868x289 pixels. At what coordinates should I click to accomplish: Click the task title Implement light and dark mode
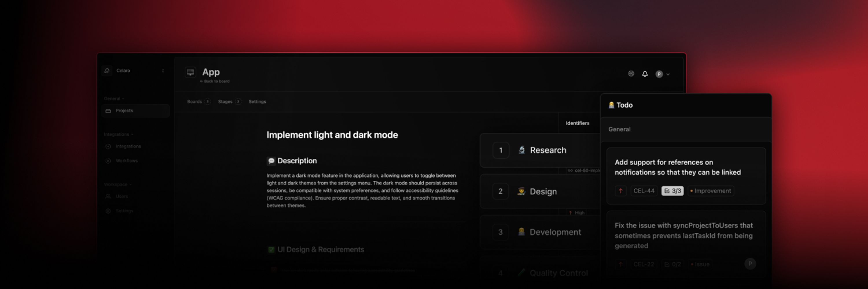click(x=332, y=135)
